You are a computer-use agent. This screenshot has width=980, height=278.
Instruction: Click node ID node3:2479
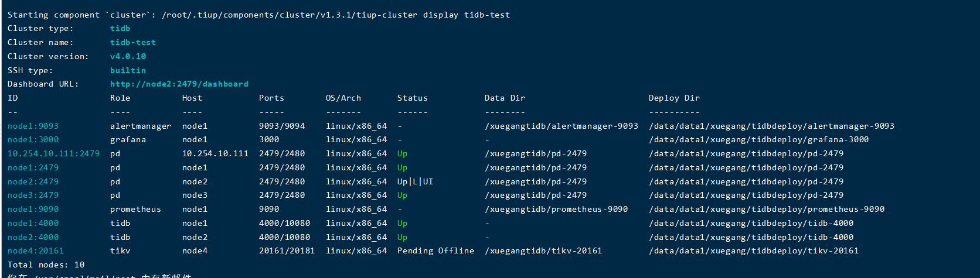33,195
